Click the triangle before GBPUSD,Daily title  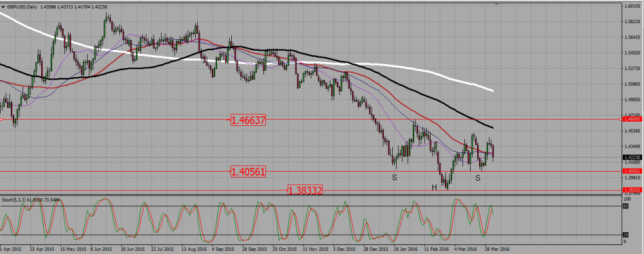[3, 7]
